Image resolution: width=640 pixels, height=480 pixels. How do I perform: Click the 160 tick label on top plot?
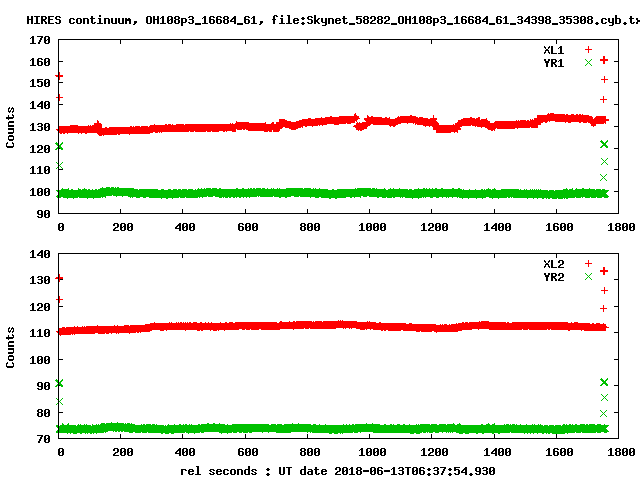(x=40, y=62)
